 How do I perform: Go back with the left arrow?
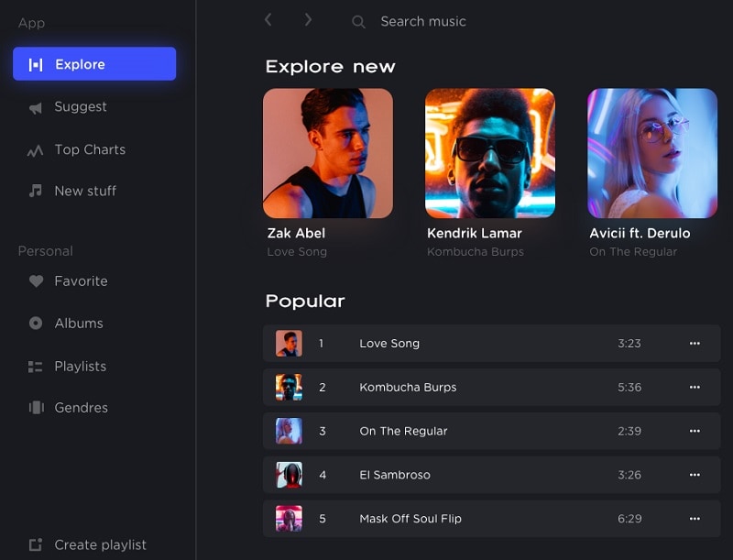tap(268, 19)
